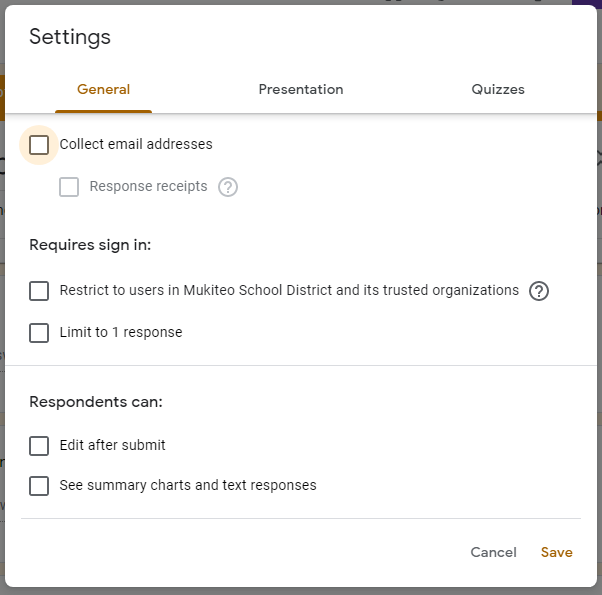Image resolution: width=602 pixels, height=595 pixels.
Task: Enable the Edit after submit checkbox
Action: coord(39,446)
